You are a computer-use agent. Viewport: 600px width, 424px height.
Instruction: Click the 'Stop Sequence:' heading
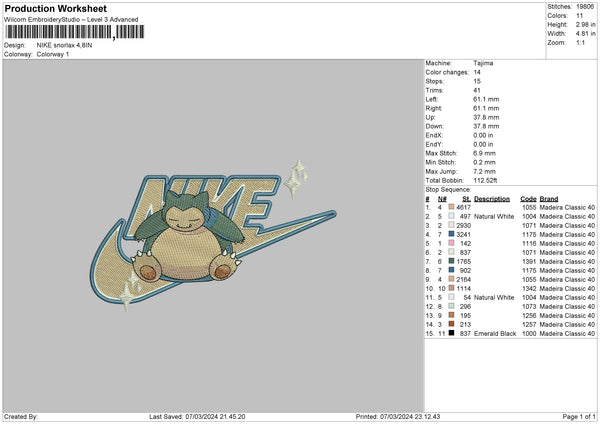coord(448,189)
